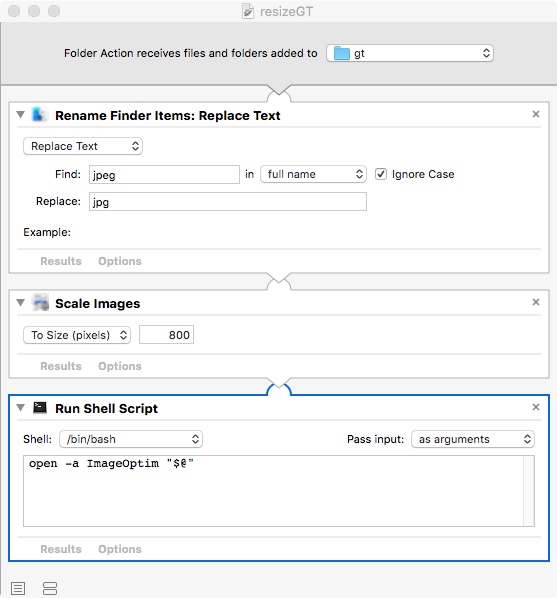Image resolution: width=557 pixels, height=598 pixels.
Task: Collapse the Scale Images action
Action: coord(21,303)
